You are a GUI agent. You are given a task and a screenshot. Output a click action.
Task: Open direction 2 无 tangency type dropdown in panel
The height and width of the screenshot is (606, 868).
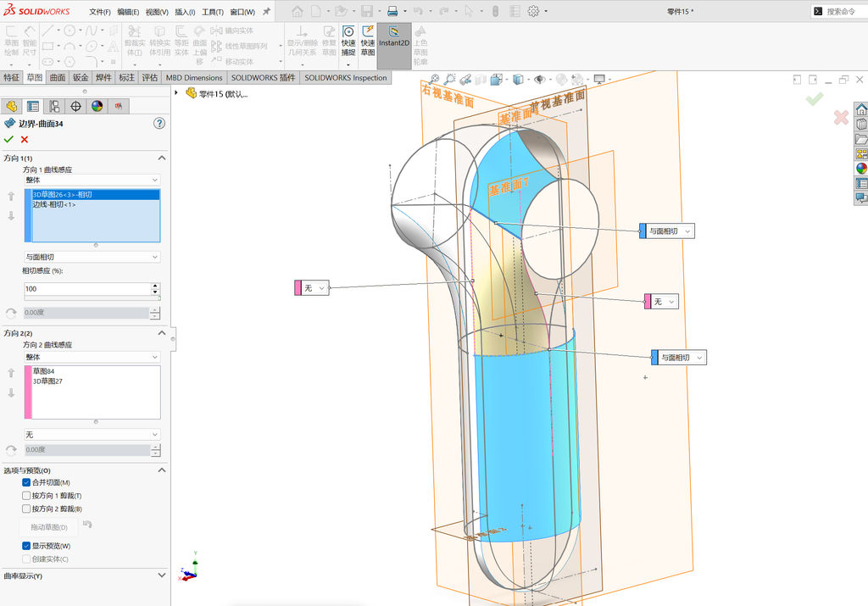click(x=92, y=435)
